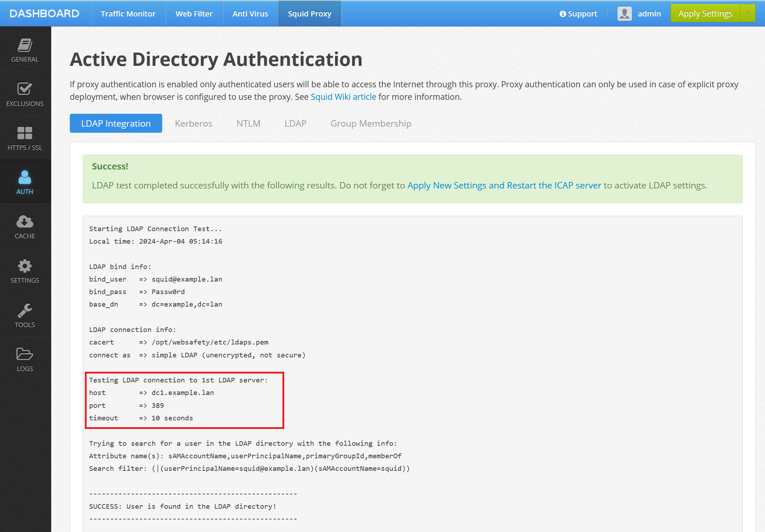Open the Squid Proxy menu
The height and width of the screenshot is (532, 765).
[310, 14]
